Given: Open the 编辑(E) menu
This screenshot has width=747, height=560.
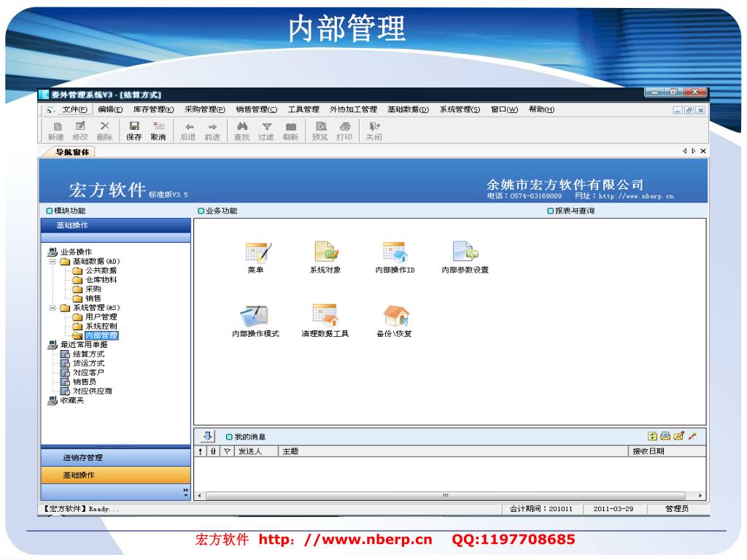Looking at the screenshot, I should (x=110, y=109).
